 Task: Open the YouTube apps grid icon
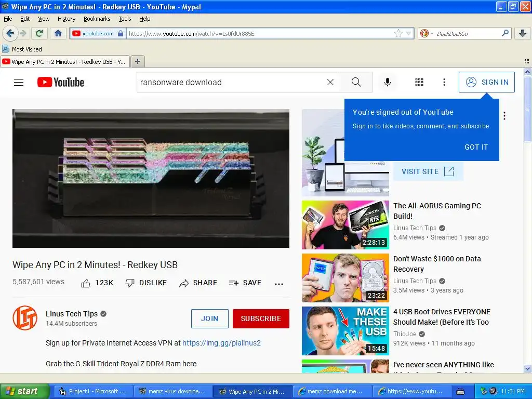click(419, 82)
